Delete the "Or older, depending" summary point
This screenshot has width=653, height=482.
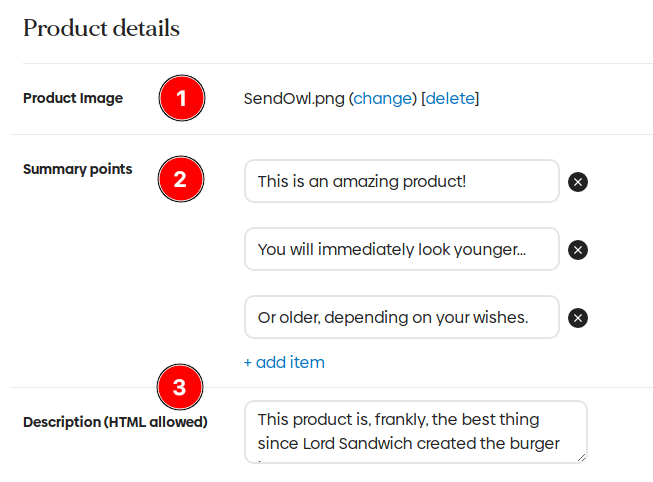[x=578, y=318]
